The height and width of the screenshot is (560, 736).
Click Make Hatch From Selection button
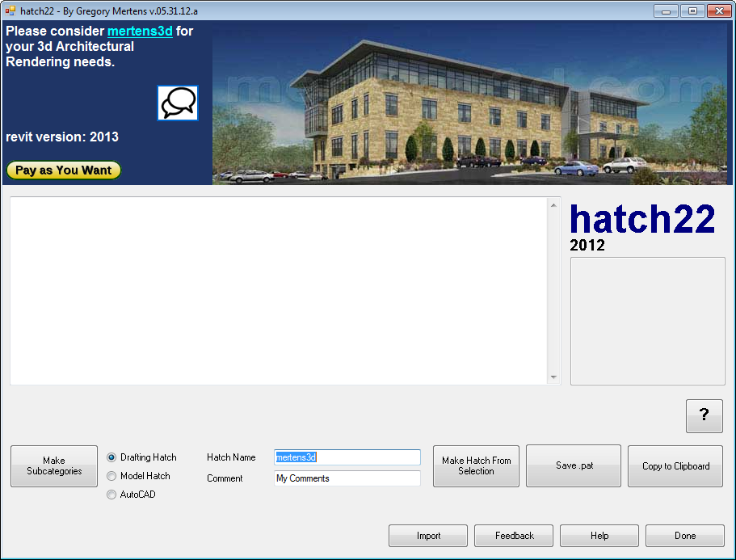(x=476, y=466)
